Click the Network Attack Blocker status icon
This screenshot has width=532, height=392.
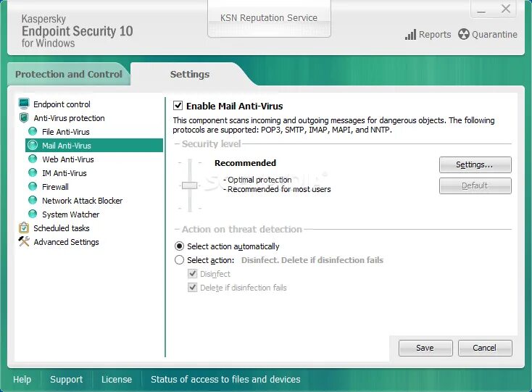[x=33, y=201]
